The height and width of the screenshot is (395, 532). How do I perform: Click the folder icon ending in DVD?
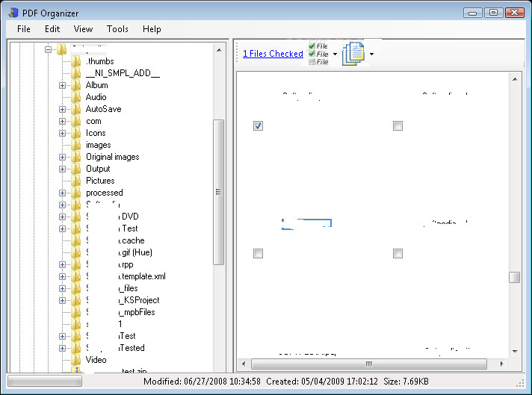point(75,217)
